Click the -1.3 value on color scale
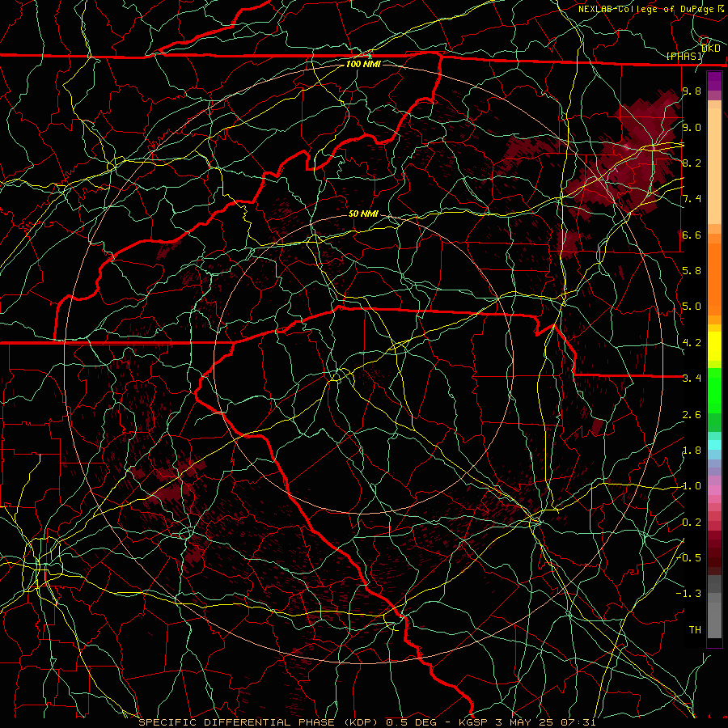The image size is (728, 728). point(688,594)
